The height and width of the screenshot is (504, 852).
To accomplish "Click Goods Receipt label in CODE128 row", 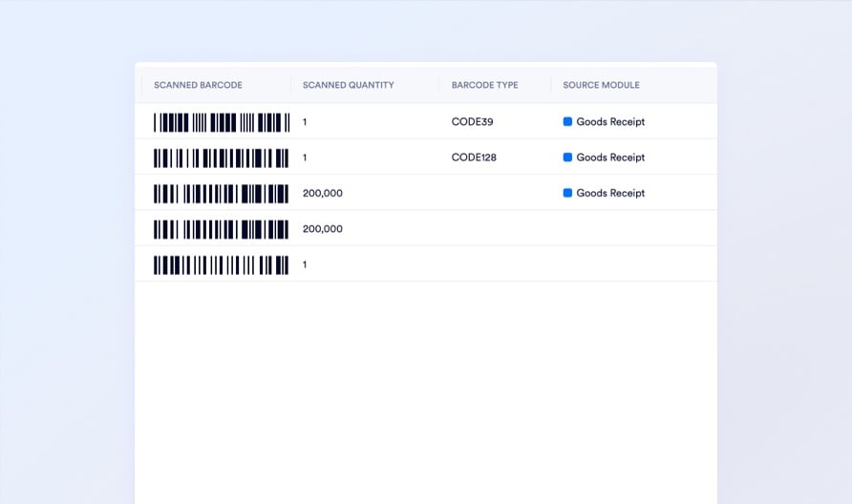I will coord(610,157).
